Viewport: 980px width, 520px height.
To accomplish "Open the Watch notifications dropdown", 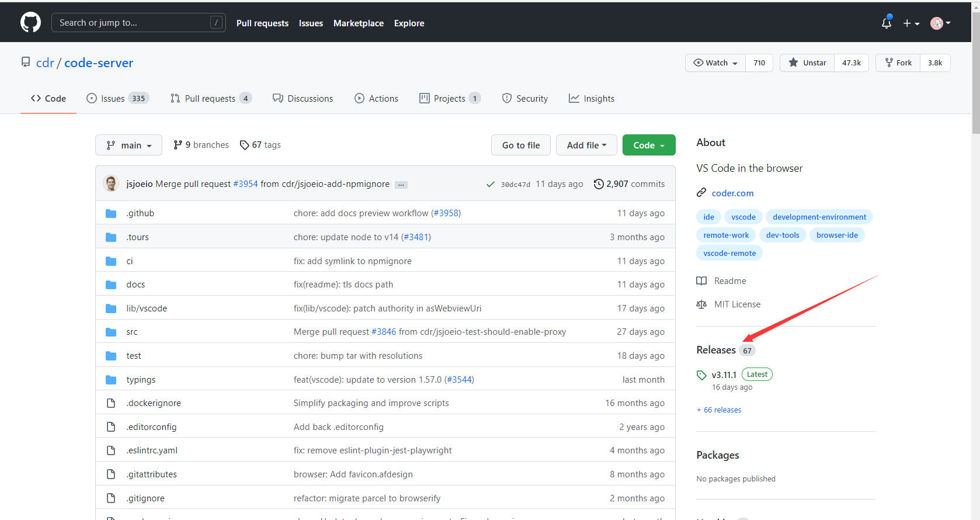I will point(715,63).
